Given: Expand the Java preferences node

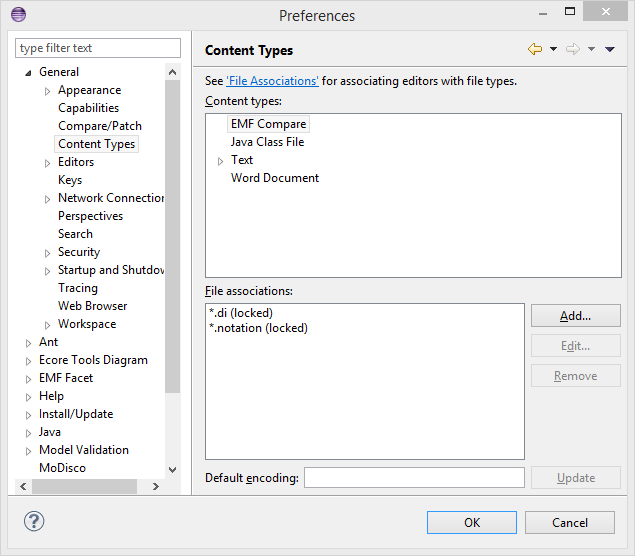Looking at the screenshot, I should 29,433.
